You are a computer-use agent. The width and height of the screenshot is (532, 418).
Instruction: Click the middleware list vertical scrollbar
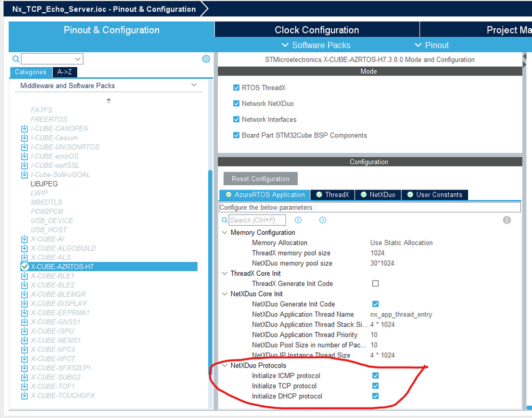pyautogui.click(x=210, y=273)
